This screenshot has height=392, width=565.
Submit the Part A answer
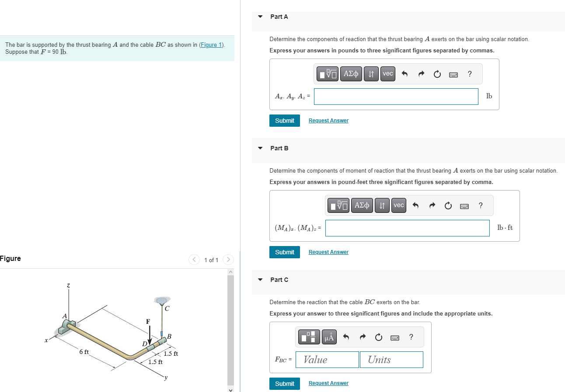click(284, 120)
